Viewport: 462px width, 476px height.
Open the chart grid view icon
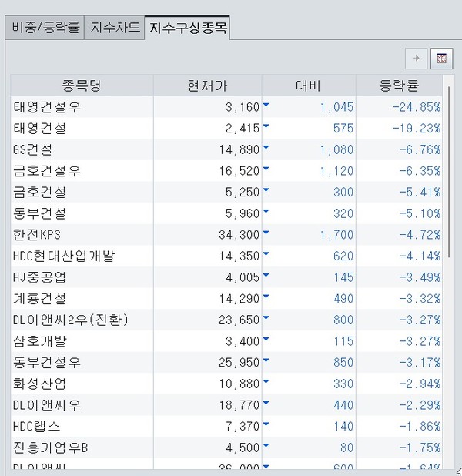click(x=441, y=58)
